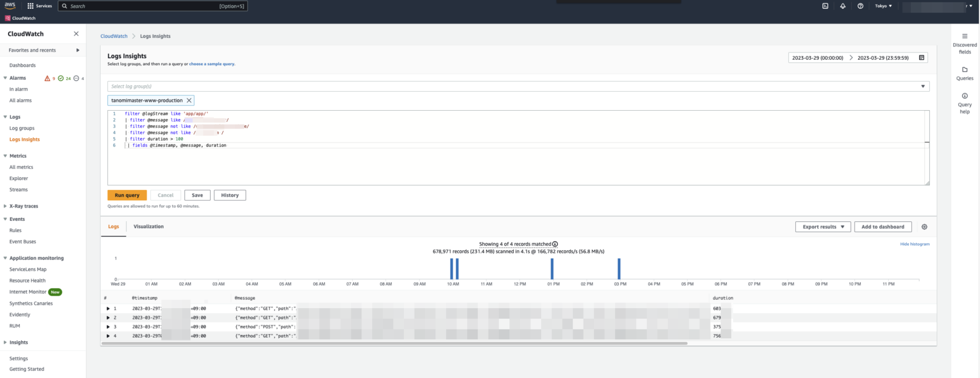Click the start time 2023-03-29 (00:00:00)
The width and height of the screenshot is (980, 378).
[x=818, y=58]
